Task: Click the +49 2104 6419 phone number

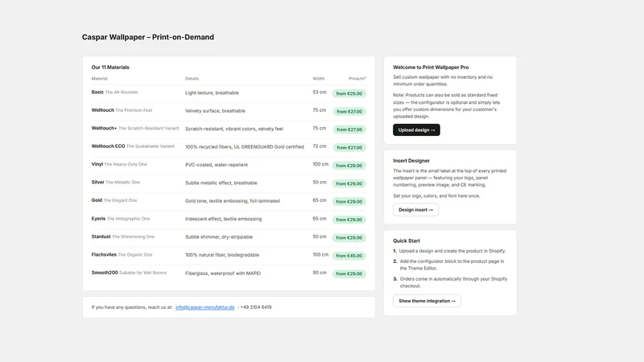Action: click(x=256, y=307)
